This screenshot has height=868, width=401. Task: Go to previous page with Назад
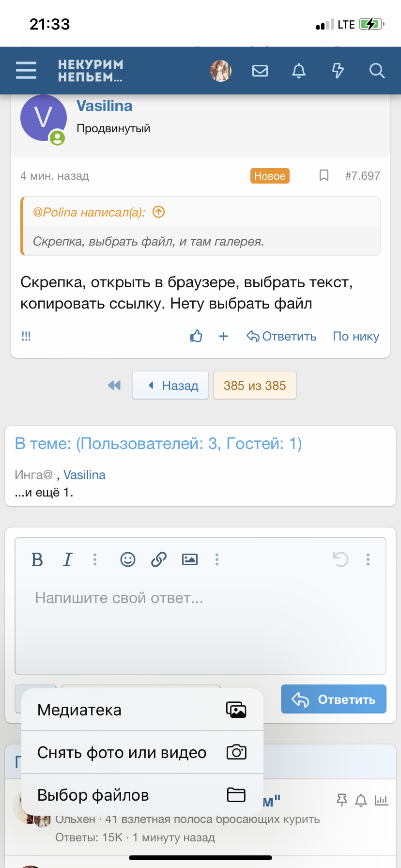pos(171,386)
